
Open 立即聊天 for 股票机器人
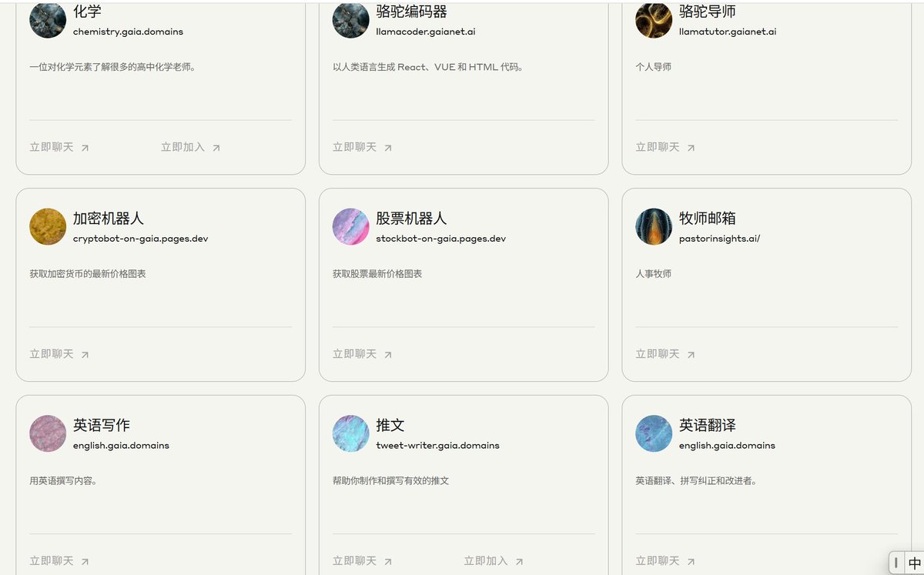click(362, 354)
